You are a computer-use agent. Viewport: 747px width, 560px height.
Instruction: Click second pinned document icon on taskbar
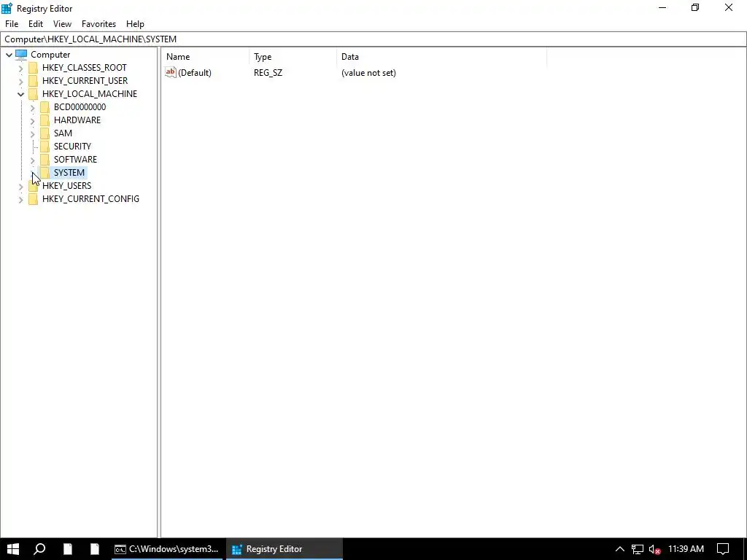pos(94,549)
